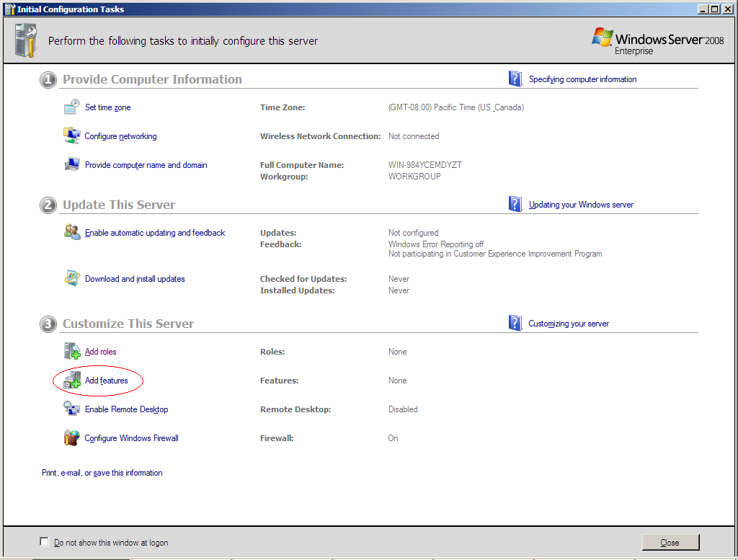
Task: Open the Add features link
Action: 107,381
